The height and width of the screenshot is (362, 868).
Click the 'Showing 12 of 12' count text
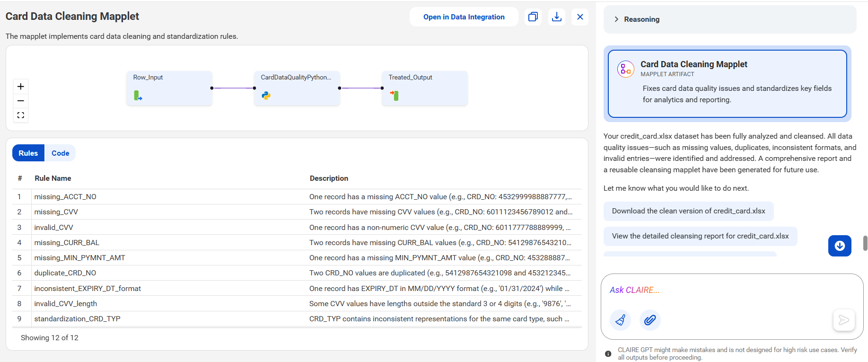50,338
